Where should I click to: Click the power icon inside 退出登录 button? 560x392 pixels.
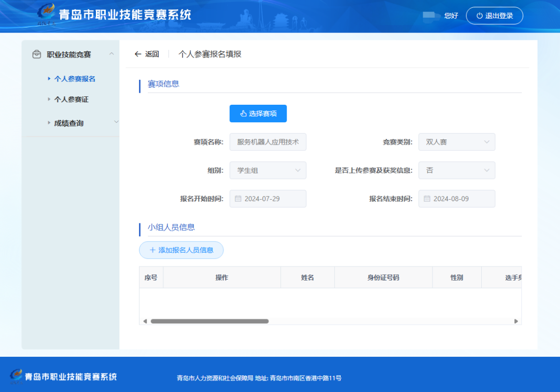pyautogui.click(x=479, y=15)
